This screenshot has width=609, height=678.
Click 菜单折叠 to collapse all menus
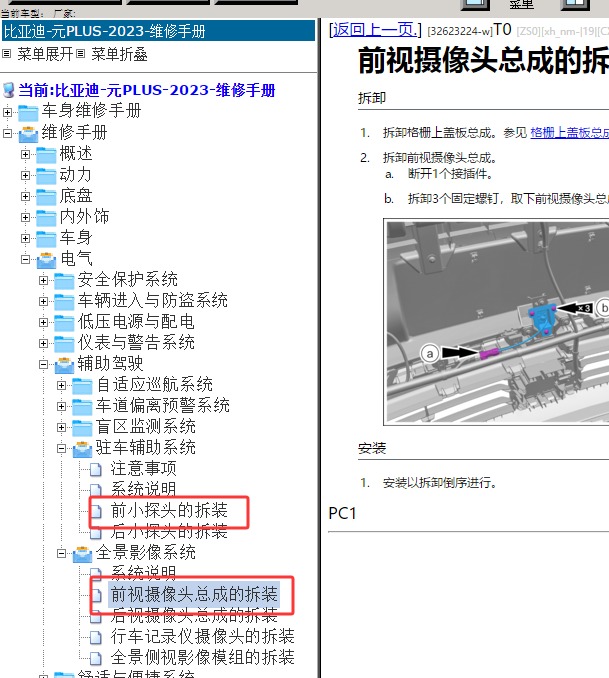coord(119,54)
